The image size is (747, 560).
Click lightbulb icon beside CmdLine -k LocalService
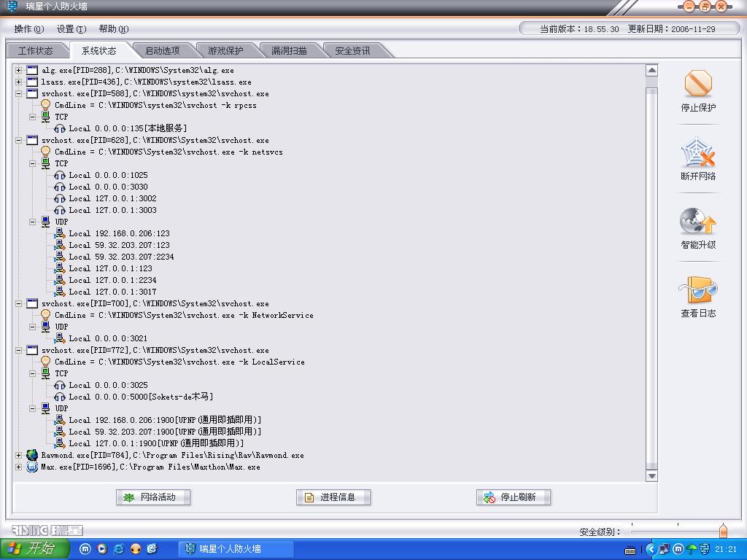(x=46, y=362)
